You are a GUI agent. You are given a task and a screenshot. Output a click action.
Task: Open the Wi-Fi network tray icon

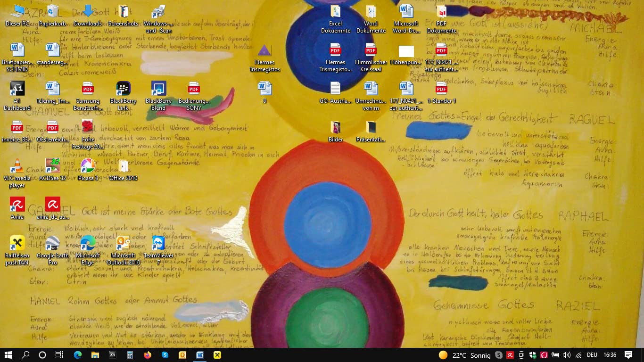(x=578, y=355)
